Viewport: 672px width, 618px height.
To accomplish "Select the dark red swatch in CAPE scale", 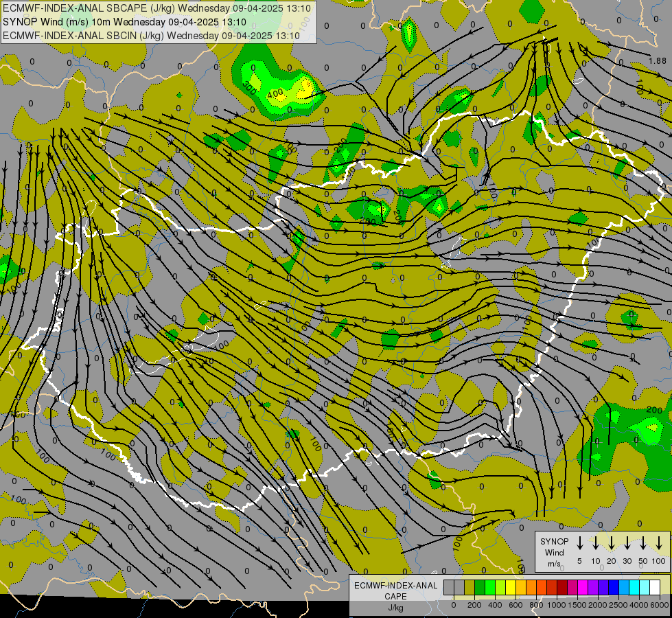I will (562, 587).
